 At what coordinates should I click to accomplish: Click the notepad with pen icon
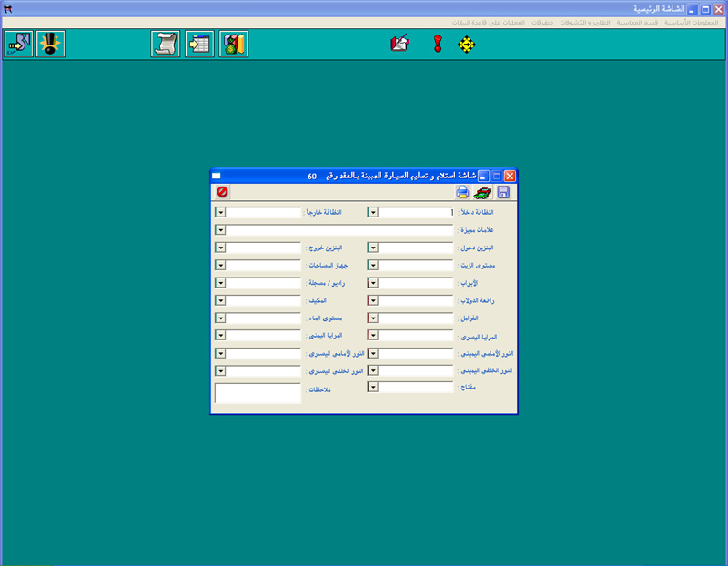(x=399, y=44)
